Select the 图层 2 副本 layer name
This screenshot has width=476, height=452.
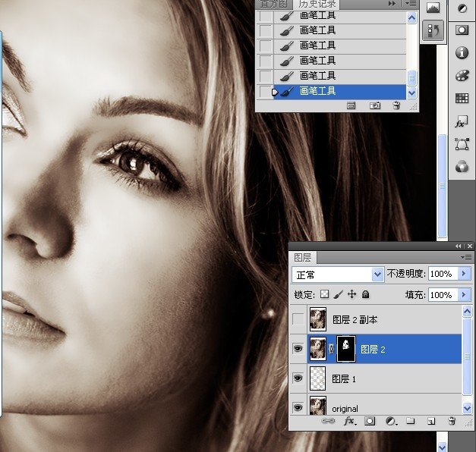click(x=355, y=320)
